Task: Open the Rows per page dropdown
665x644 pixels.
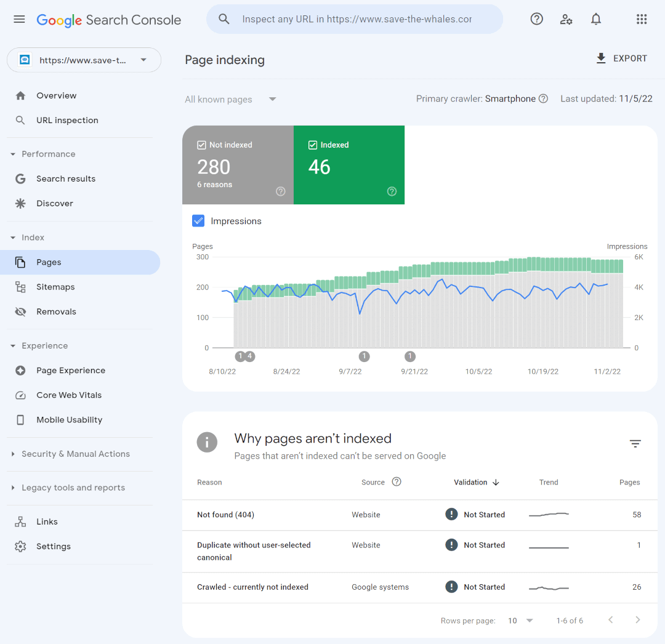Action: click(519, 620)
